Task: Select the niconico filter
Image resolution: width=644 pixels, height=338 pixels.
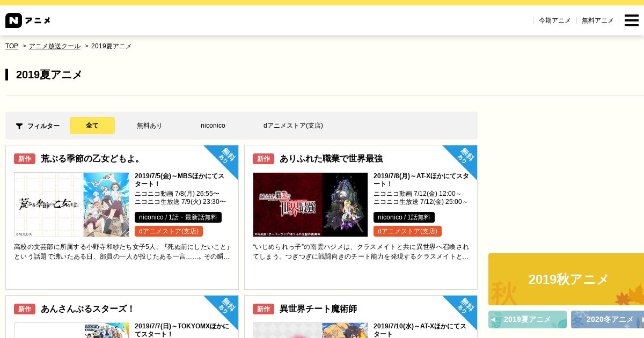Action: (x=213, y=126)
